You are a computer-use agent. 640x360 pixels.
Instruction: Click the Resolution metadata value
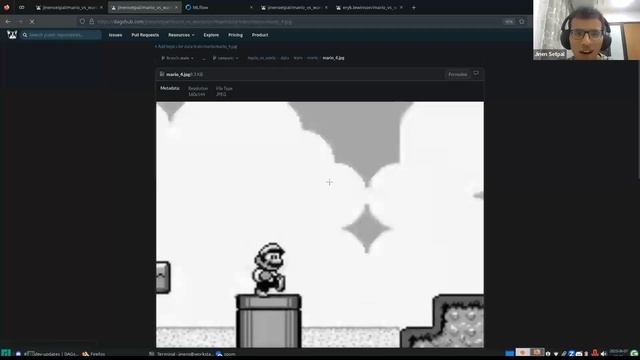[x=197, y=94]
